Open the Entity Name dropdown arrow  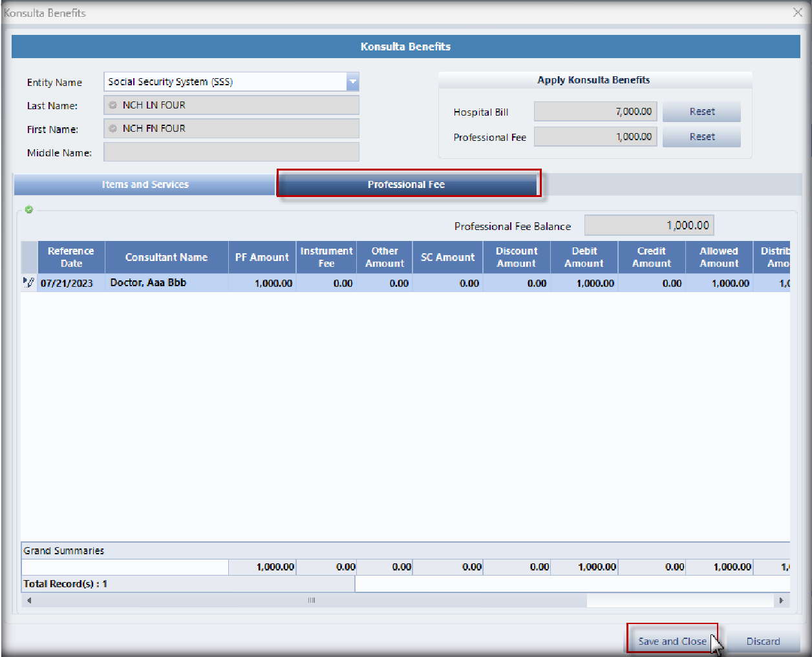[352, 82]
